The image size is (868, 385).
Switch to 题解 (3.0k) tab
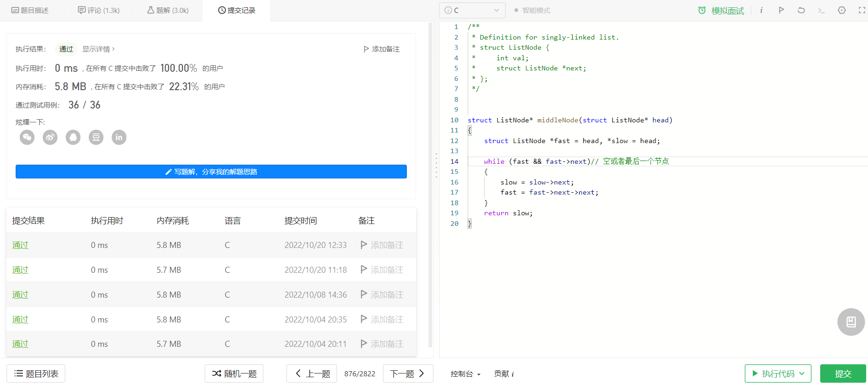click(168, 10)
